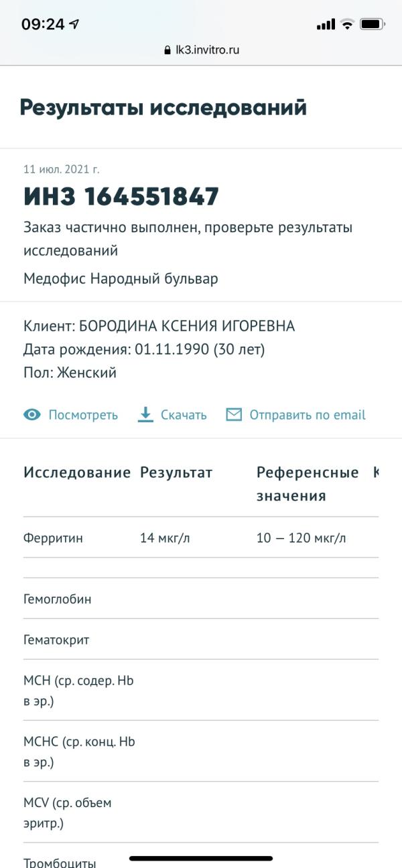Tap the Исследование column header
This screenshot has height=868, width=402.
(77, 473)
